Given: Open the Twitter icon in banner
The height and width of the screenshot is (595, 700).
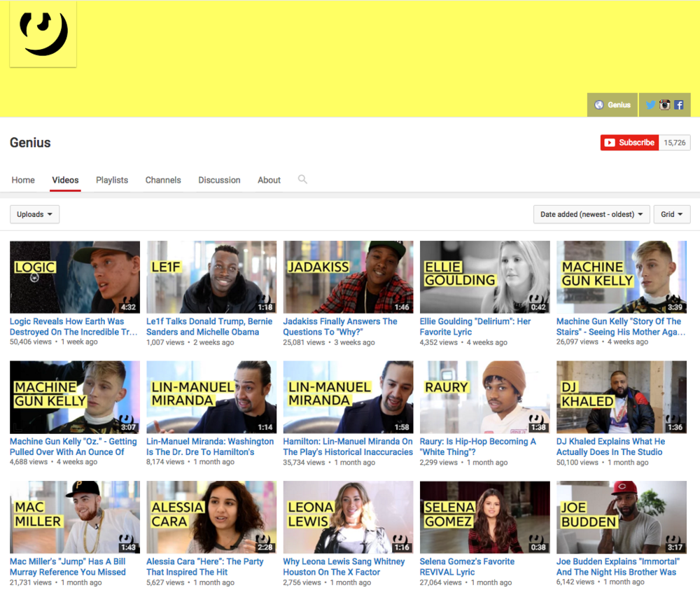Looking at the screenshot, I should click(x=651, y=105).
